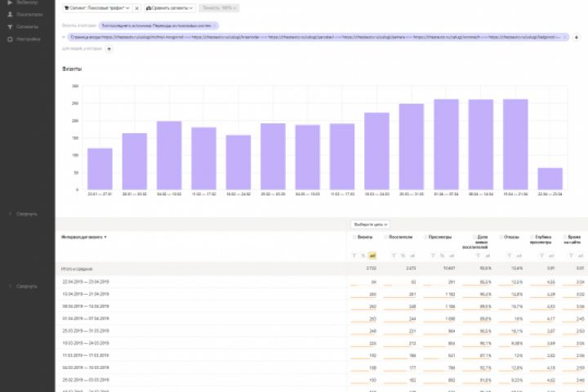
Task: Toggle the Визиты column checkbox
Action: (x=354, y=237)
